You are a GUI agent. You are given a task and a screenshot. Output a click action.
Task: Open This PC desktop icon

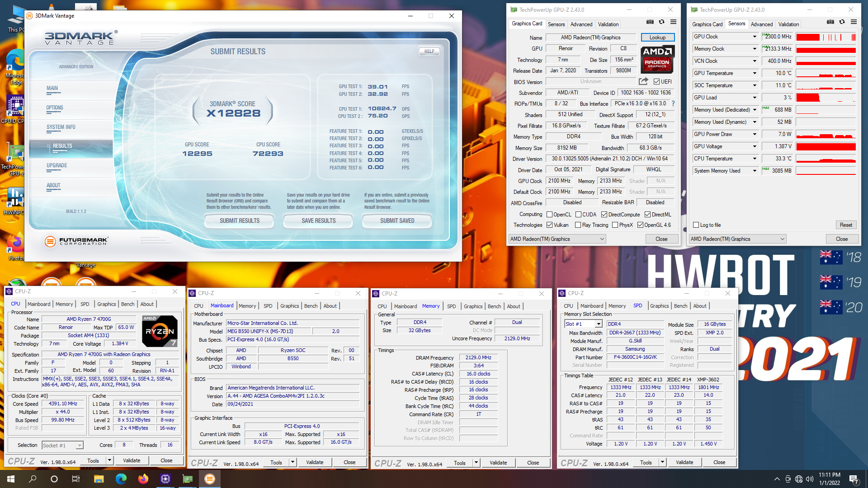click(15, 19)
